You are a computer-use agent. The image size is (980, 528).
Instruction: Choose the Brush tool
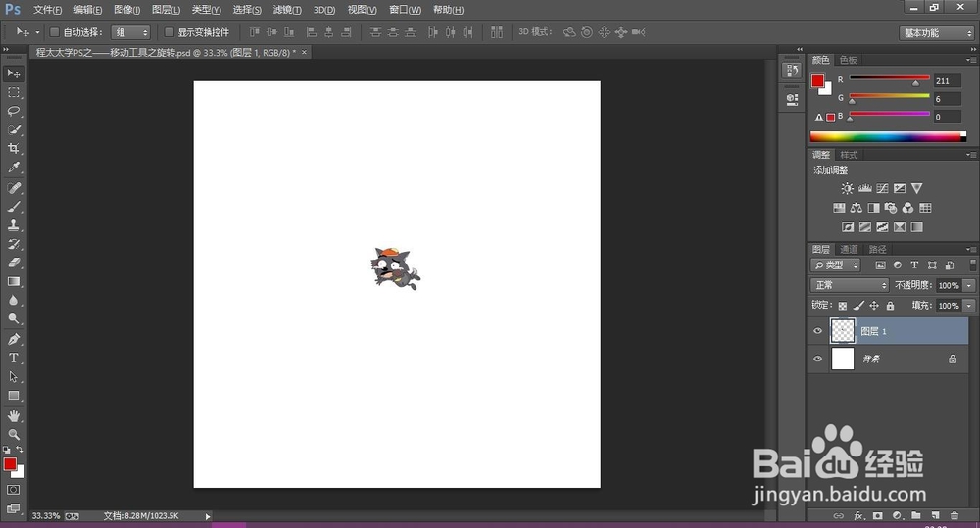pos(13,207)
